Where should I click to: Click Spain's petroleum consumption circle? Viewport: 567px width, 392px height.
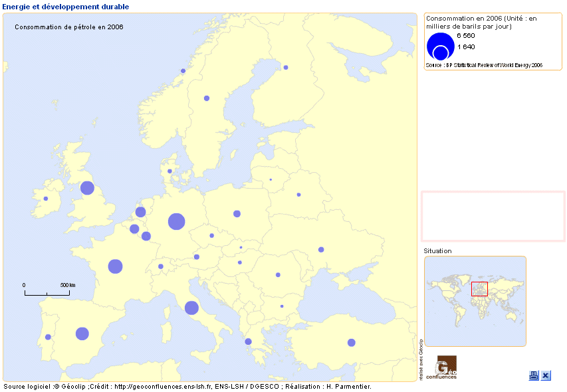click(82, 332)
